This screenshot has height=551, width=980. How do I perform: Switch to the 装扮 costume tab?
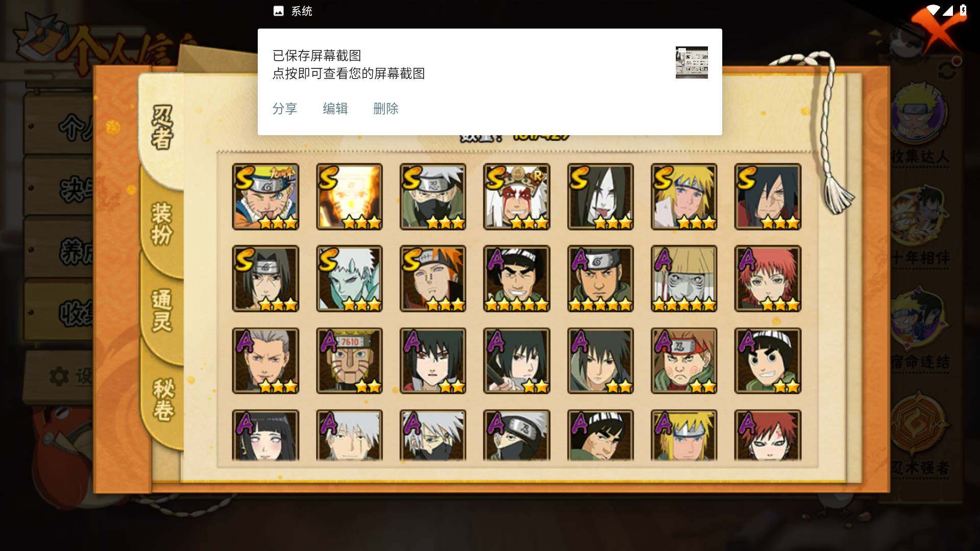point(162,223)
